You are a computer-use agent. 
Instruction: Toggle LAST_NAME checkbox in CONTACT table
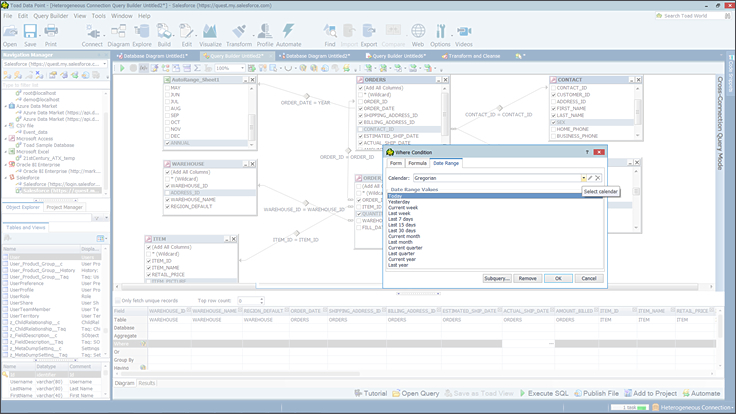(553, 115)
